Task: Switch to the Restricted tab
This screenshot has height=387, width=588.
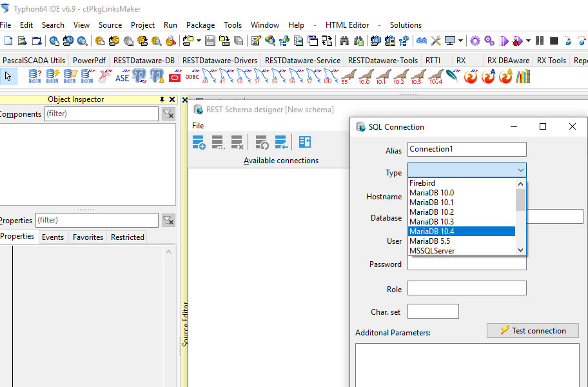Action: point(128,237)
